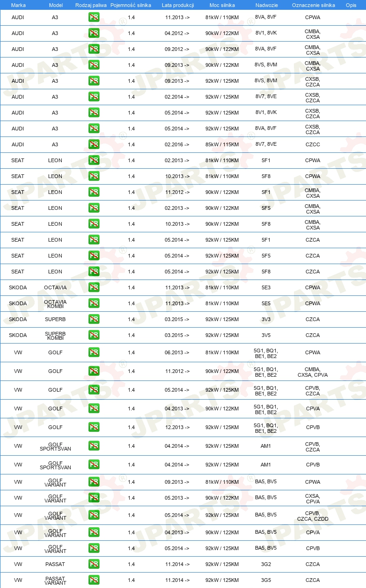Image resolution: width=366 pixels, height=588 pixels.
Task: Click fuel icon in Skoda Octavia 5E3 row
Action: click(94, 287)
